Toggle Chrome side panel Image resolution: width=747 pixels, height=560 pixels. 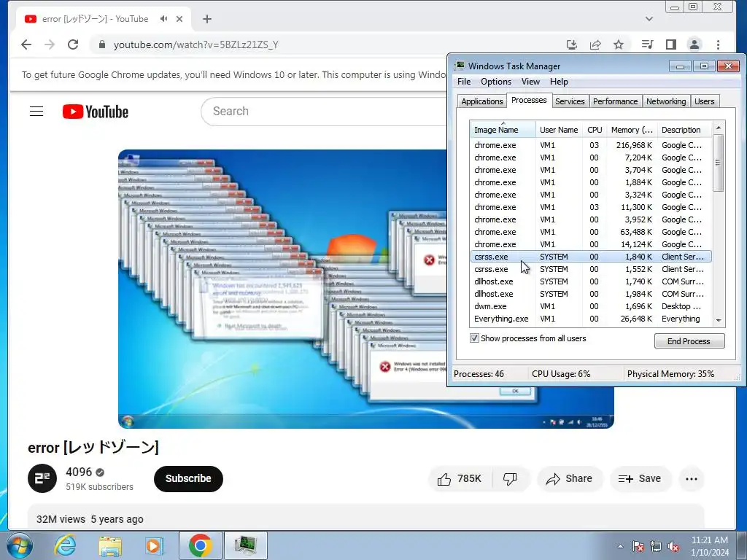(x=671, y=44)
